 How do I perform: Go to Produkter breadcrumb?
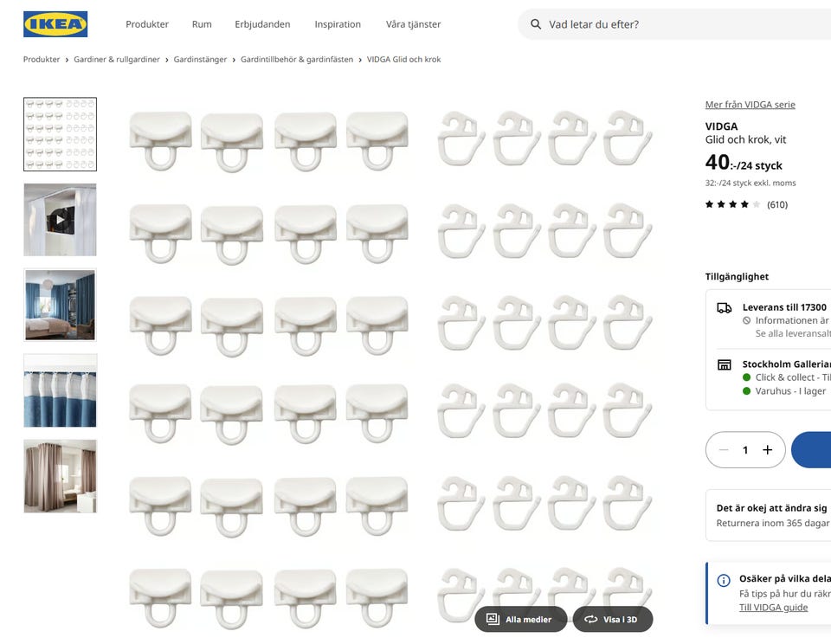click(x=42, y=60)
